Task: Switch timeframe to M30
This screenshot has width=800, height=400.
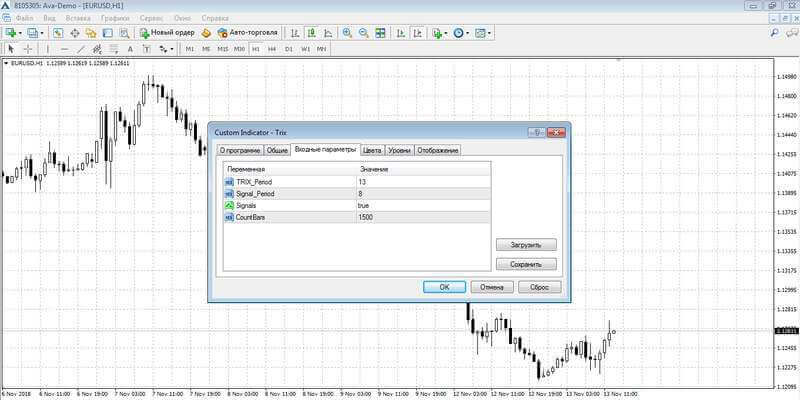Action: pyautogui.click(x=239, y=49)
